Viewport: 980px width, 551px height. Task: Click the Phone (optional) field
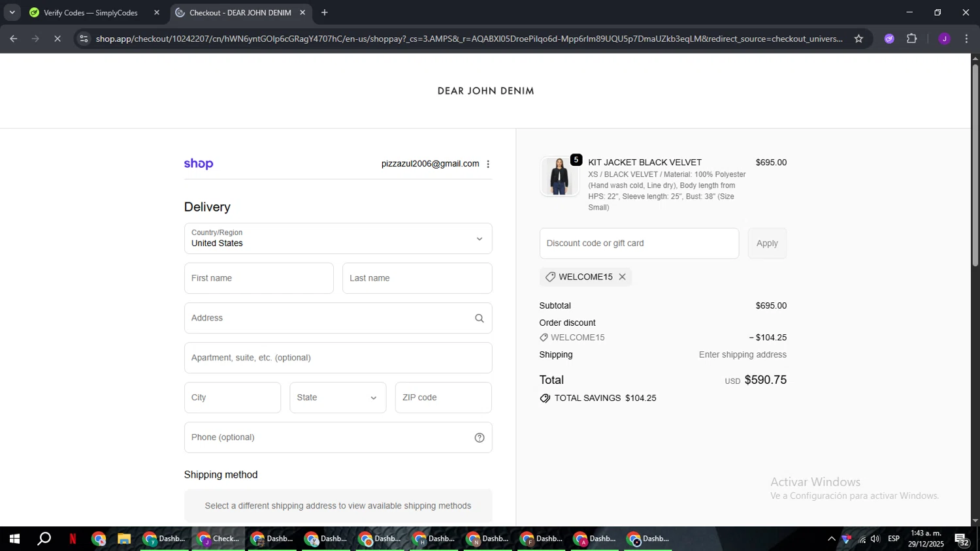[338, 437]
